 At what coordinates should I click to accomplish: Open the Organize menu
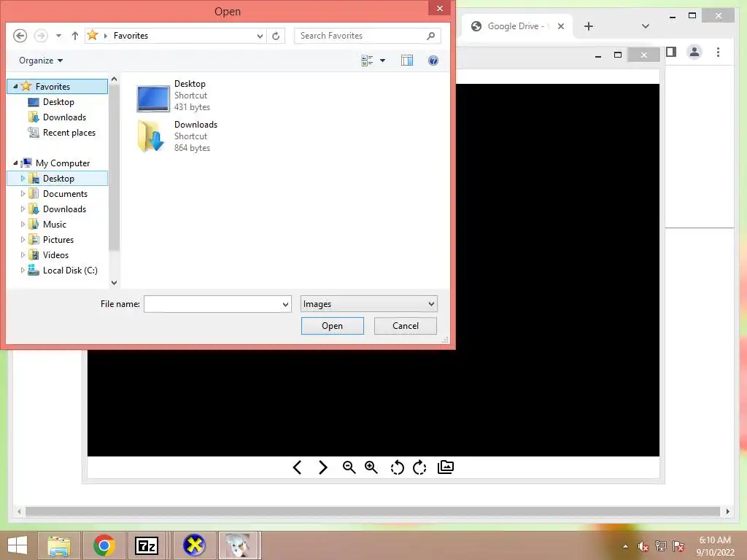click(41, 61)
